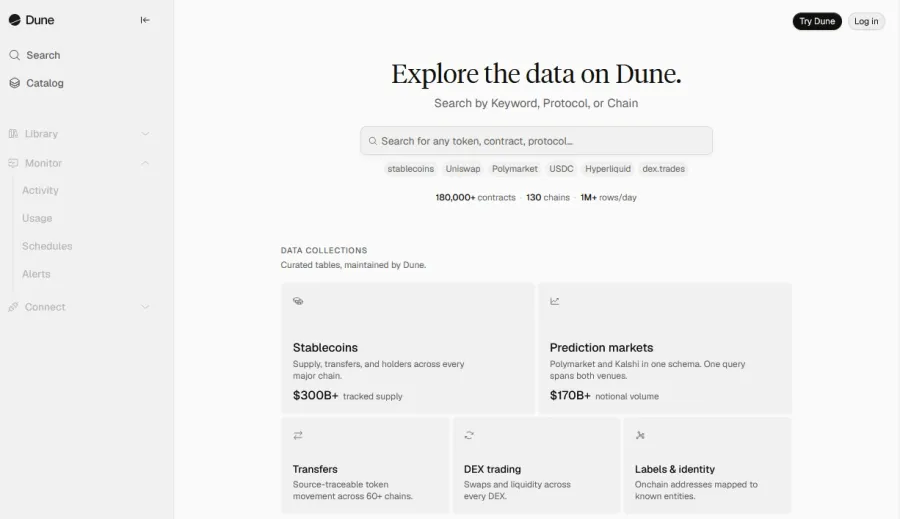900x519 pixels.
Task: Select the USDC search suggestion chip
Action: tap(561, 169)
